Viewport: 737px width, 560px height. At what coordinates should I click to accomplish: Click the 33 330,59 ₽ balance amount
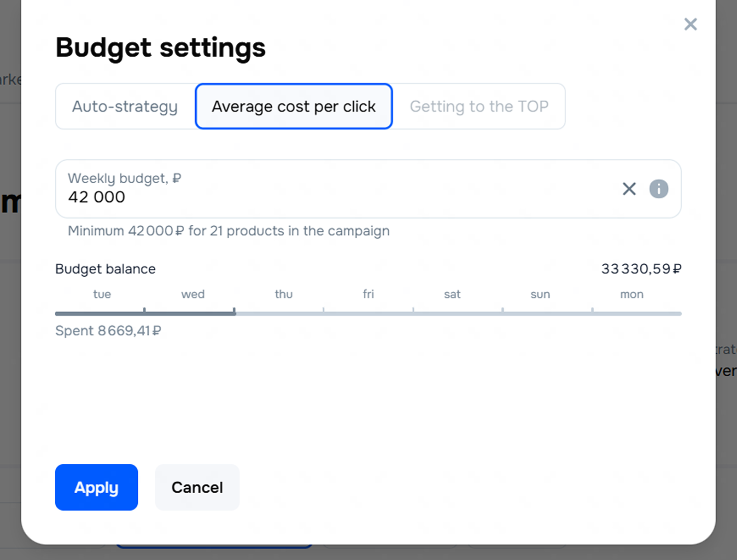[x=641, y=269]
